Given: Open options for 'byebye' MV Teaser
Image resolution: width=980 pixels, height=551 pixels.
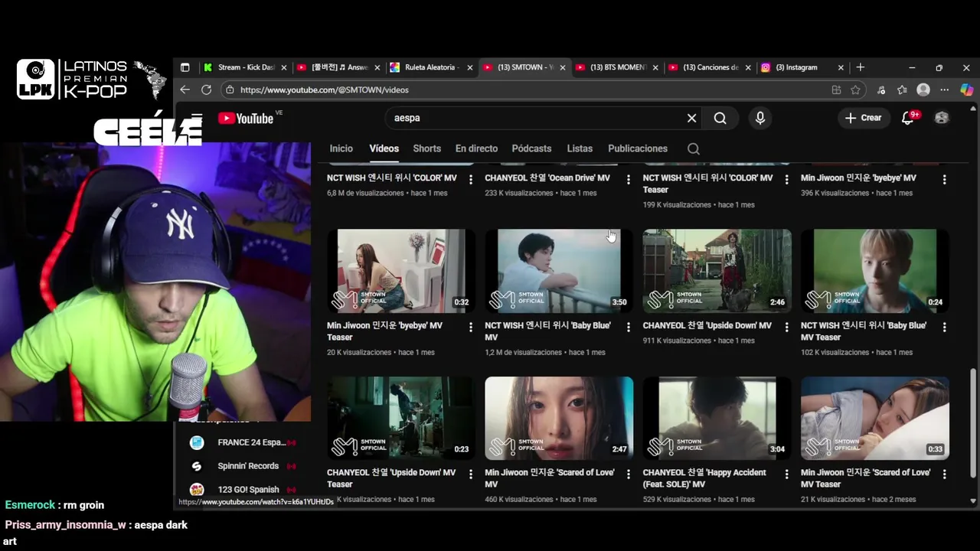Looking at the screenshot, I should tap(470, 327).
